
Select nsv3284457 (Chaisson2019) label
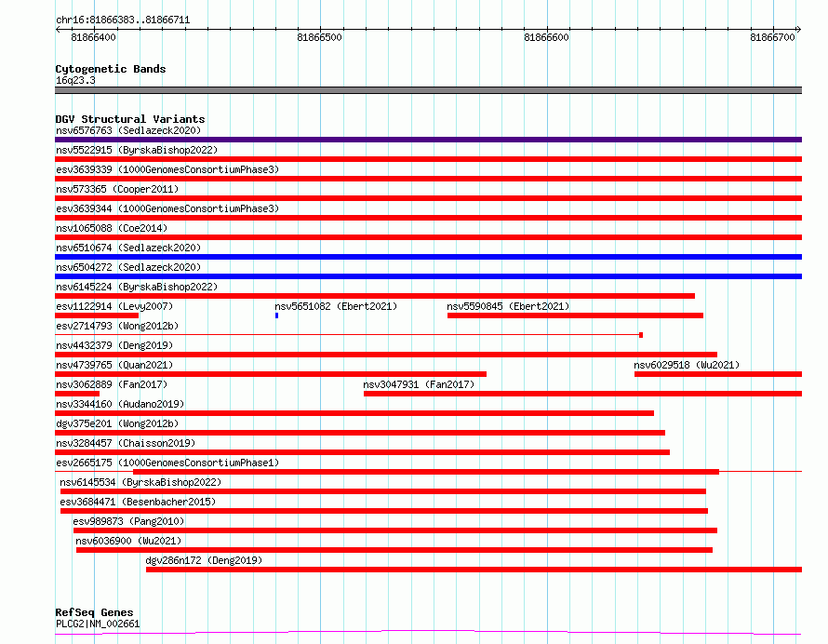click(126, 443)
